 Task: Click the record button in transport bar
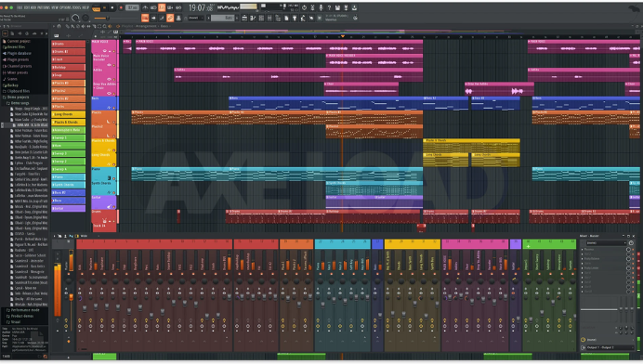click(x=121, y=7)
